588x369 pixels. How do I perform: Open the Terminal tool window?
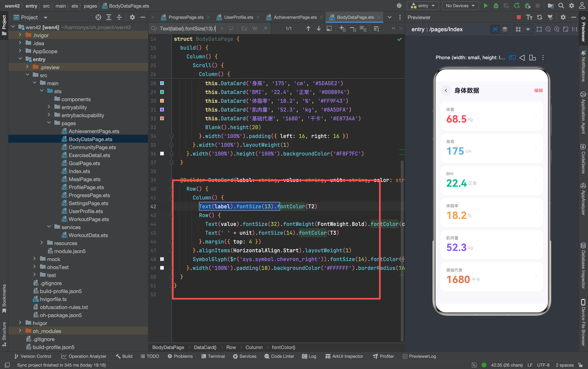213,356
